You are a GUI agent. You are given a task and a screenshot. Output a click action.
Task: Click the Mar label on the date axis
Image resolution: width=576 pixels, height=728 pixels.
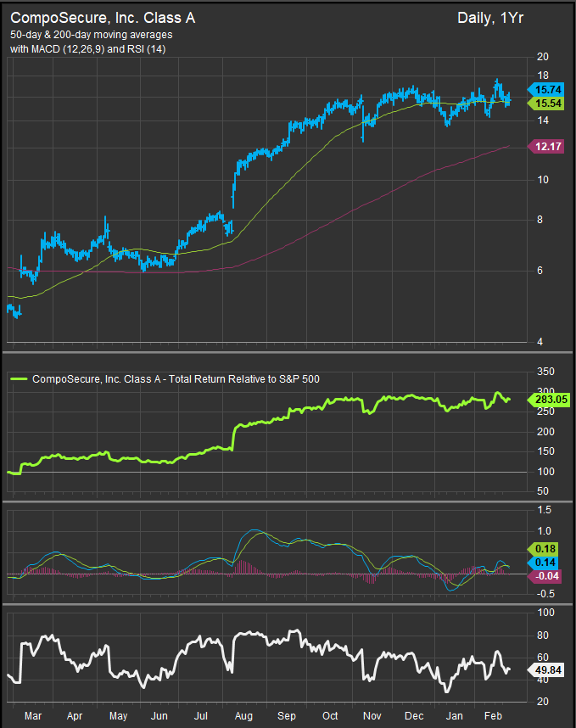[33, 716]
